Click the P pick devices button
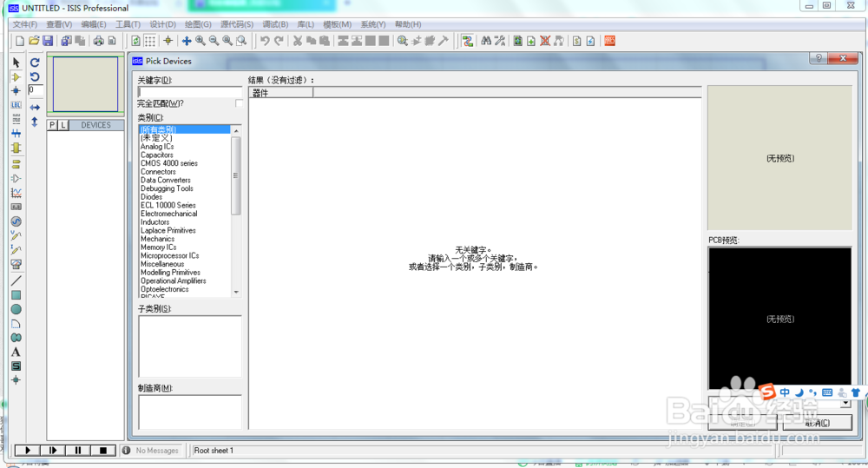Image resolution: width=868 pixels, height=468 pixels. click(52, 125)
